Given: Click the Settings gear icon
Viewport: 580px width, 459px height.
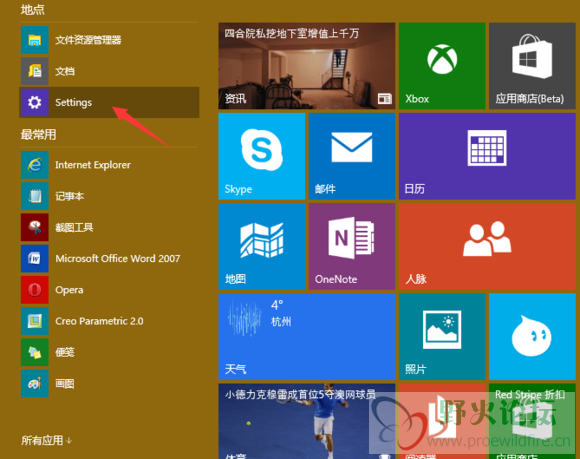Looking at the screenshot, I should coord(34,102).
